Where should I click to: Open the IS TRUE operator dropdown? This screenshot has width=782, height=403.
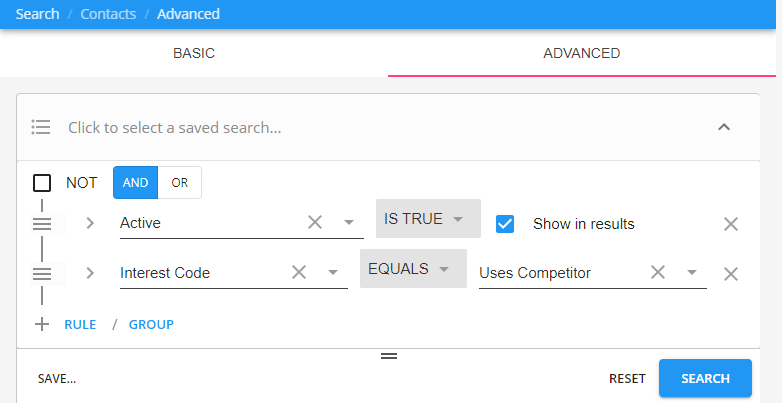tap(428, 218)
